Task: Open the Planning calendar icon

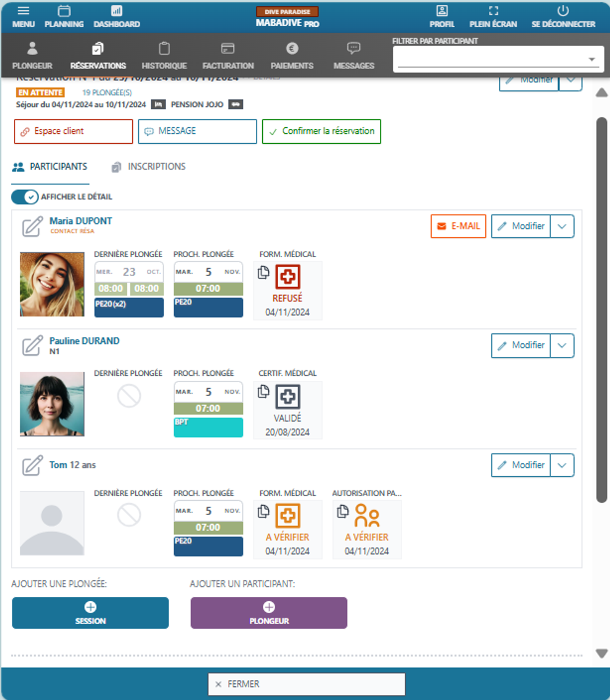Action: 64,11
